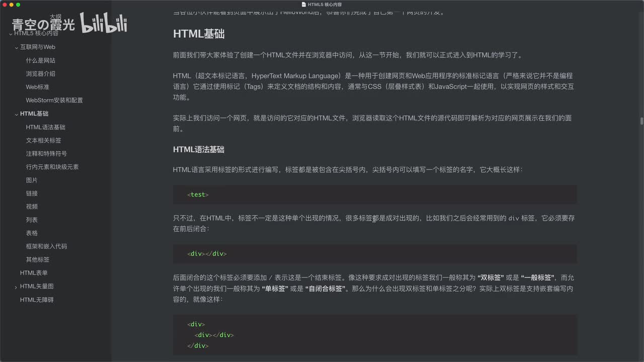This screenshot has width=644, height=362.
Task: Select HTML矢量图 outline entry
Action: coord(37,286)
